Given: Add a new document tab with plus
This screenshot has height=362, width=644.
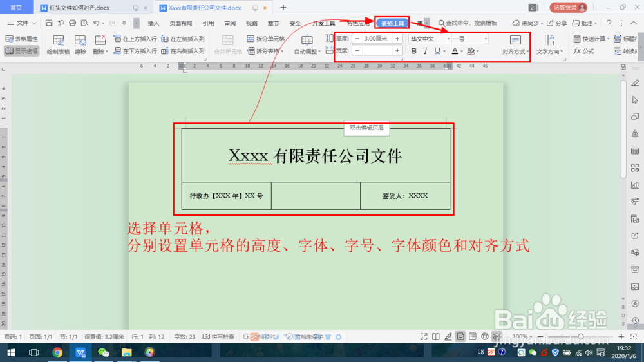Looking at the screenshot, I should [283, 7].
